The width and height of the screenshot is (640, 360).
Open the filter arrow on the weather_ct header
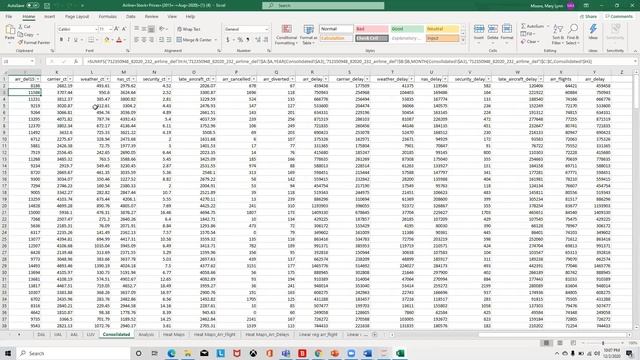coord(108,79)
